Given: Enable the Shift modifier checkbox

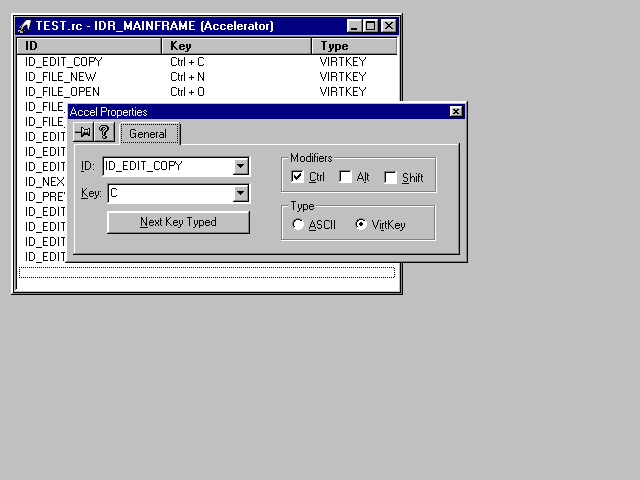Looking at the screenshot, I should point(390,177).
